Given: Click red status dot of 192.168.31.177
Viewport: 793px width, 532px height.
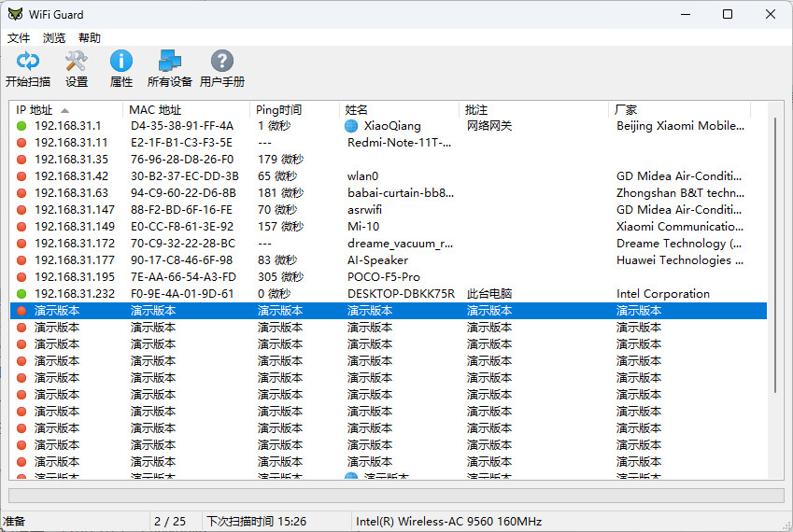Looking at the screenshot, I should [21, 260].
